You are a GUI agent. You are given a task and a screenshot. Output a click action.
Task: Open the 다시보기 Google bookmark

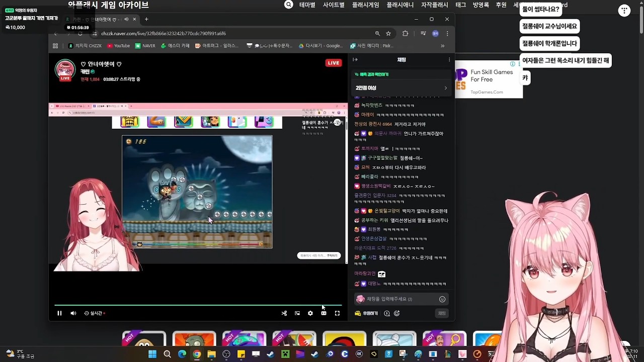coord(320,46)
